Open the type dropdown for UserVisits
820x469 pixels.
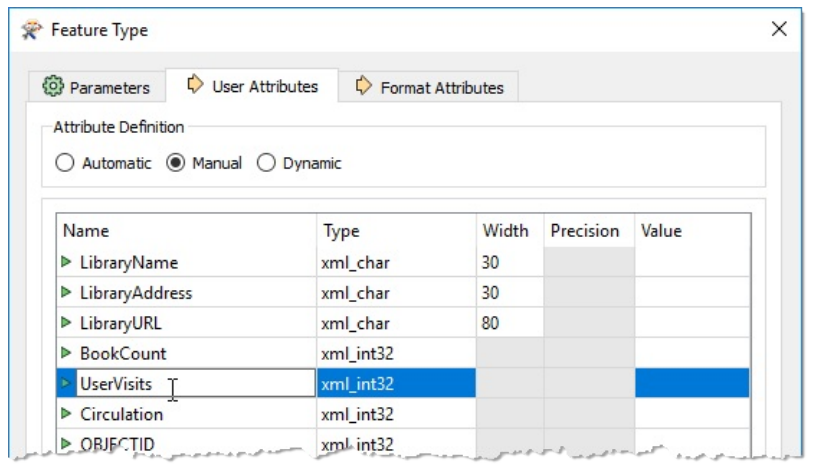tap(396, 383)
